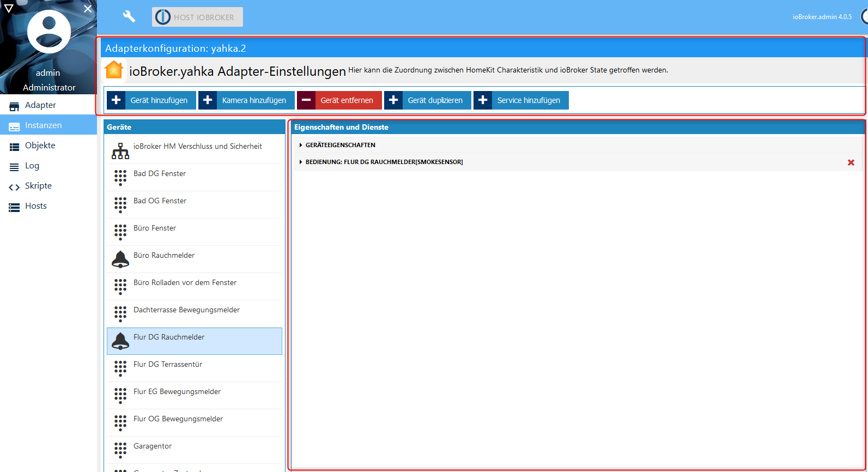Open Skripte in the sidebar
This screenshot has height=472, width=868.
pos(48,185)
